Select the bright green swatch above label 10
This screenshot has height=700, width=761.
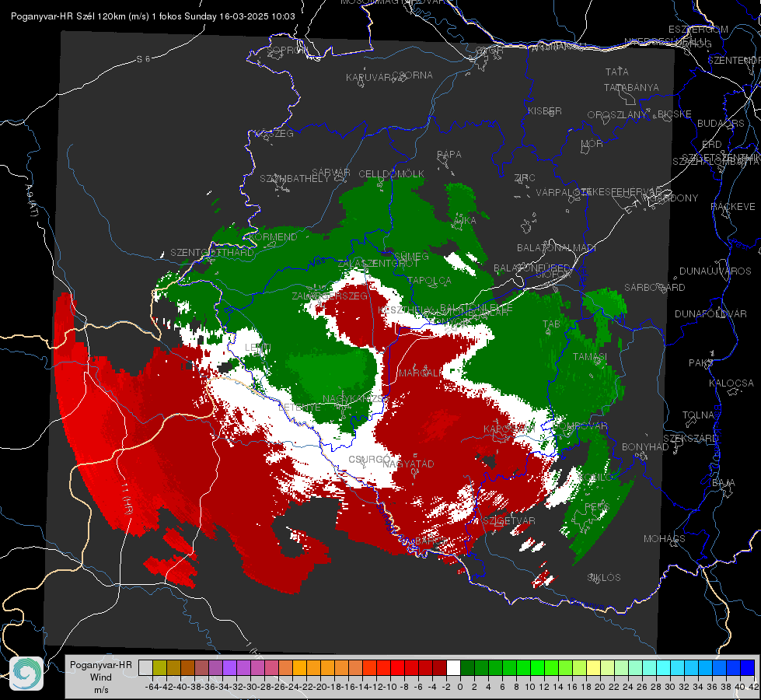point(537,667)
